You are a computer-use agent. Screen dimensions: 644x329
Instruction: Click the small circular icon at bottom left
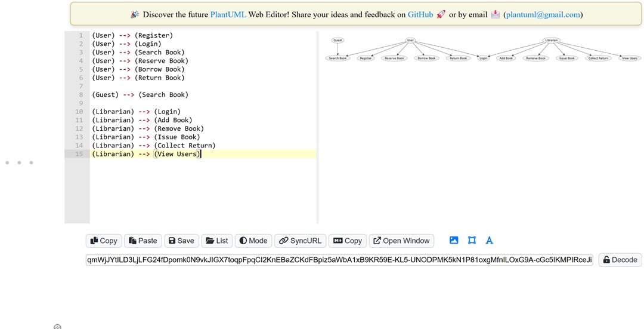click(57, 327)
